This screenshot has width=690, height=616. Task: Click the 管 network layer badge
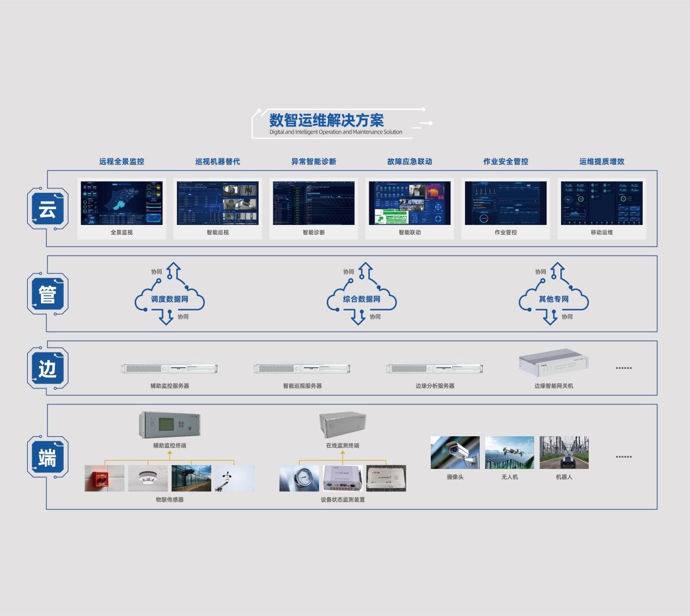48,294
